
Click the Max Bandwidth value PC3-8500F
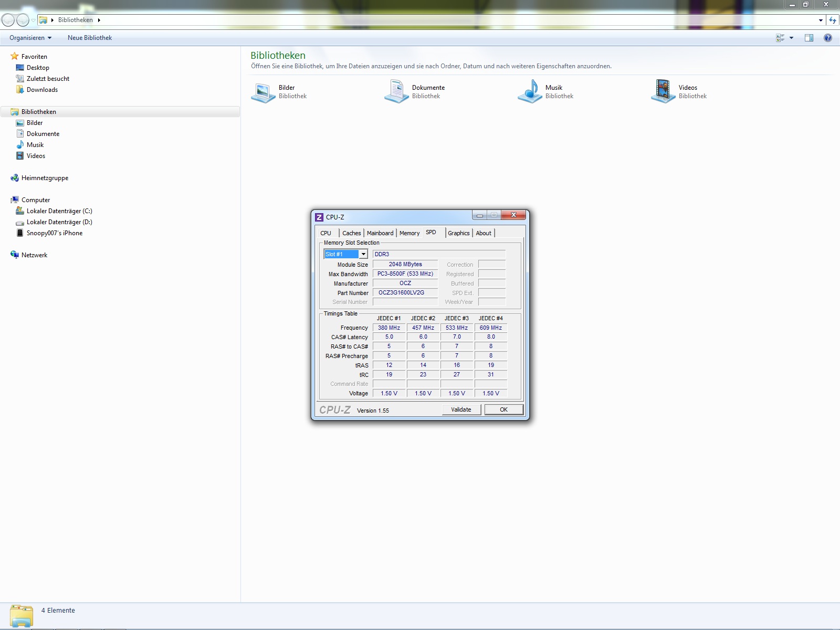[x=405, y=274]
